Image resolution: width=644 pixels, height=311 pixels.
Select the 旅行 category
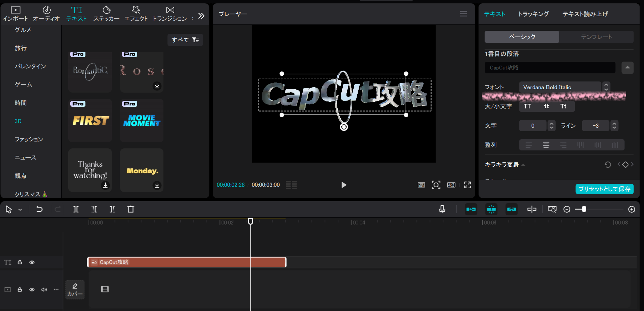click(x=21, y=48)
